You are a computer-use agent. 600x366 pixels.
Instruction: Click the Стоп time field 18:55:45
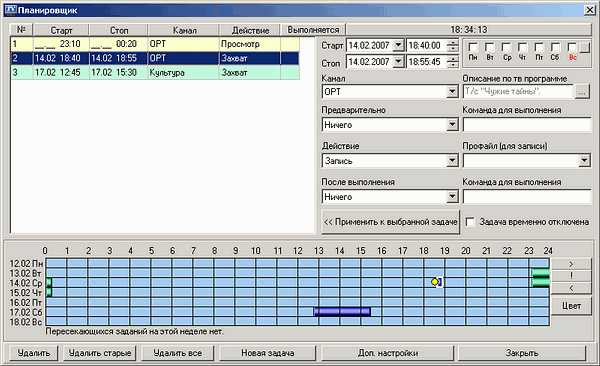click(427, 62)
